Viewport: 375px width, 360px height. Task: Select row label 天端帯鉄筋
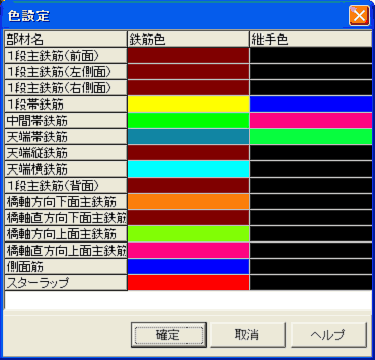point(66,137)
